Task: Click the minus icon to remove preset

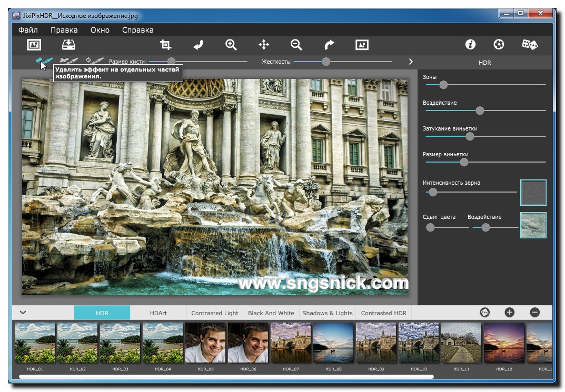Action: pos(534,312)
